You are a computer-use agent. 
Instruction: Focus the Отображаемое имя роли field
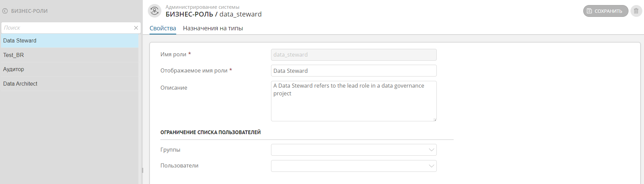(353, 71)
